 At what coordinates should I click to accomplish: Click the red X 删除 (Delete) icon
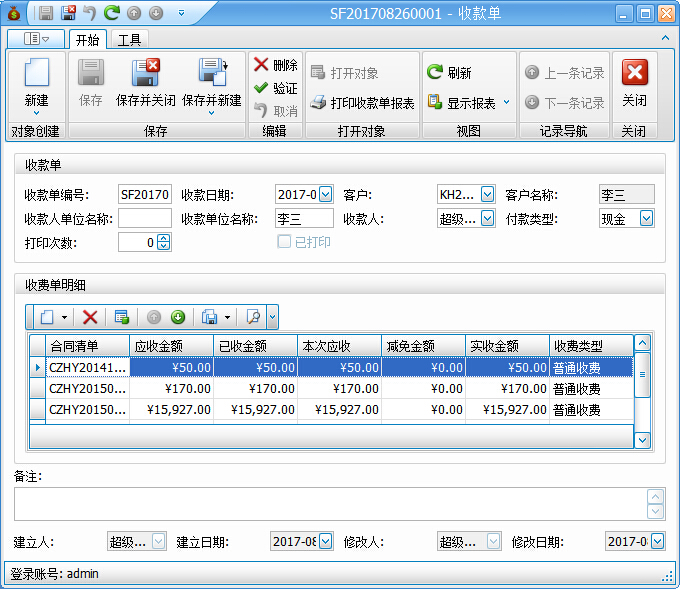[261, 65]
